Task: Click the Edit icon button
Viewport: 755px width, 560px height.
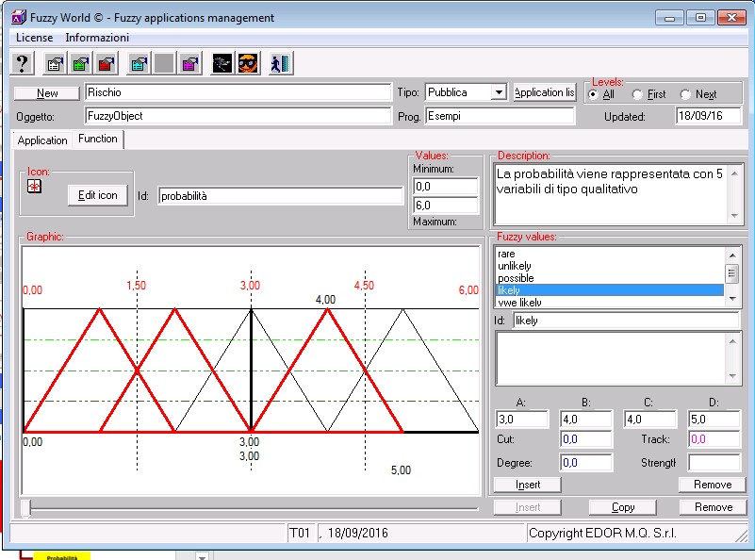Action: pos(98,195)
